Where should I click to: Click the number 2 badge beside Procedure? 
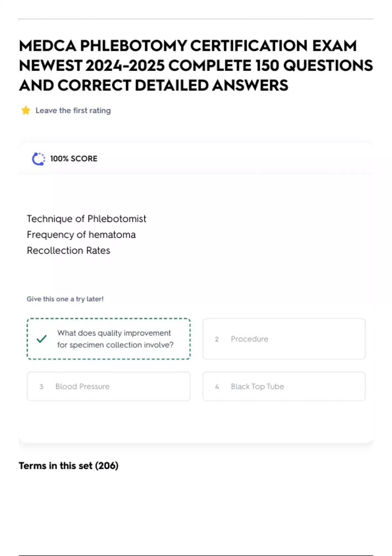(217, 339)
